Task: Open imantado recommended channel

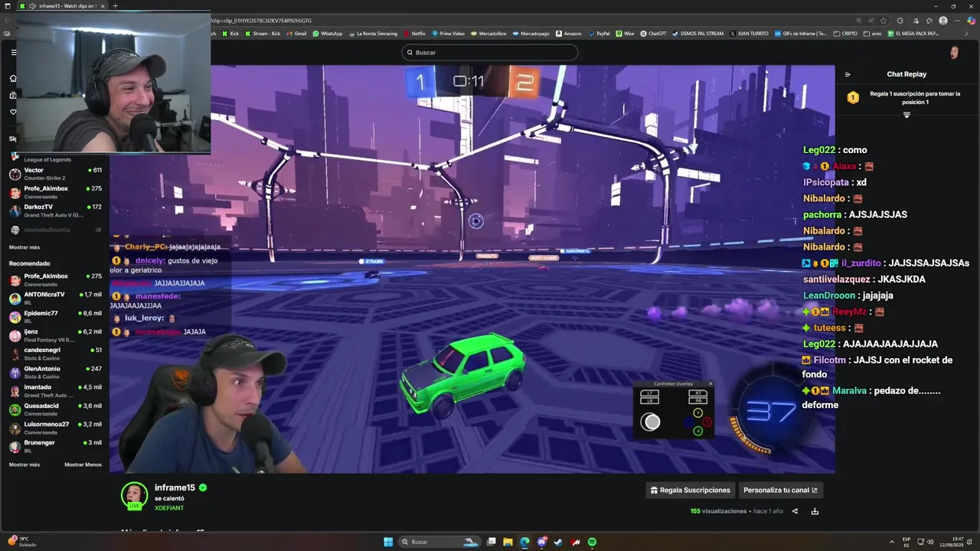Action: (x=54, y=391)
